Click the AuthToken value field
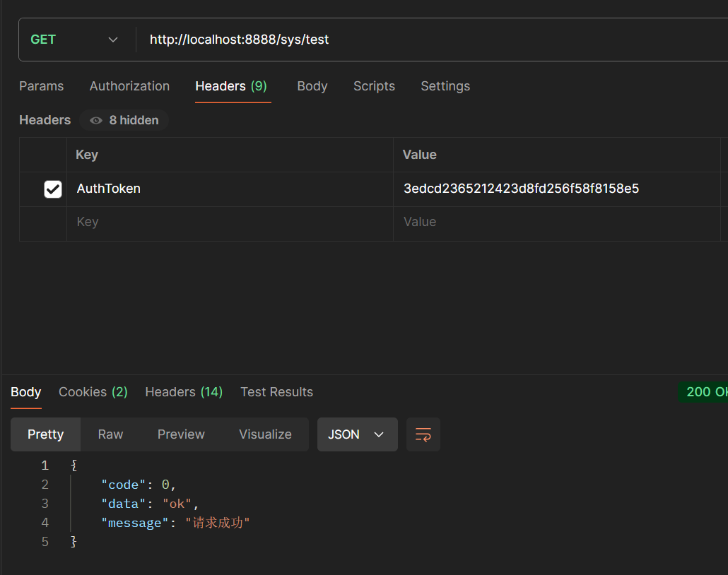The width and height of the screenshot is (728, 575). point(556,189)
